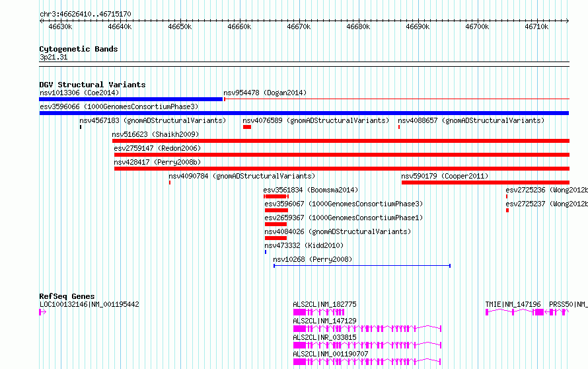Select the Cytogenetic Bands track title

pos(79,49)
